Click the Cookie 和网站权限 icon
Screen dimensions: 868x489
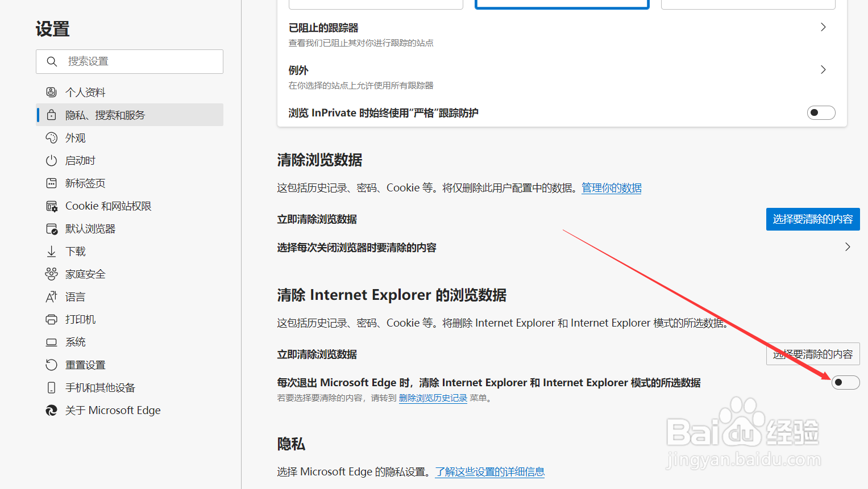(51, 206)
